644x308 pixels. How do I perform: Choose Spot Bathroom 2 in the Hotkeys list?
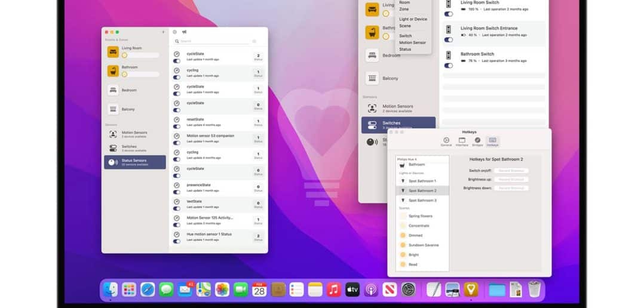422,190
